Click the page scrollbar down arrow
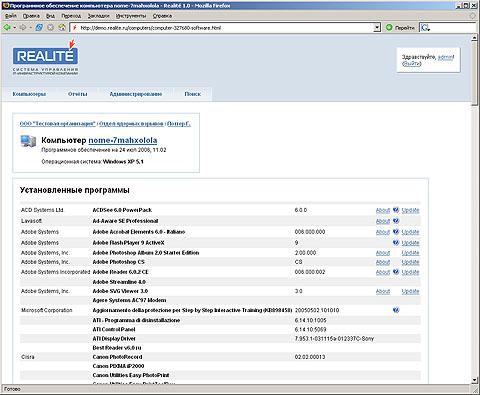The height and width of the screenshot is (395, 480). point(475,380)
